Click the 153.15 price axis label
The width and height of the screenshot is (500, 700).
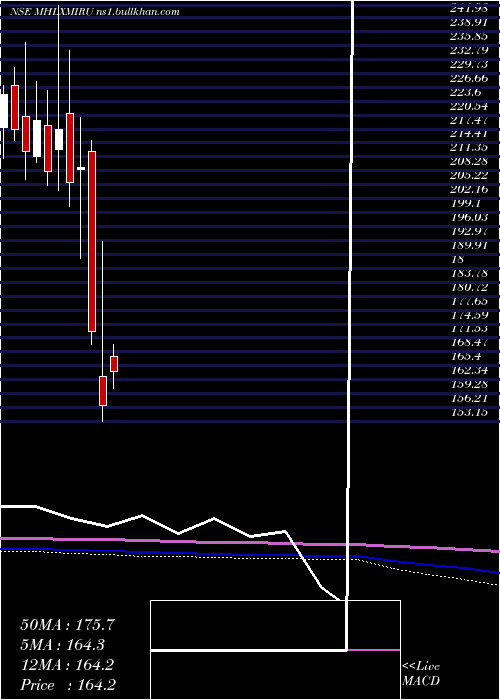(x=472, y=412)
